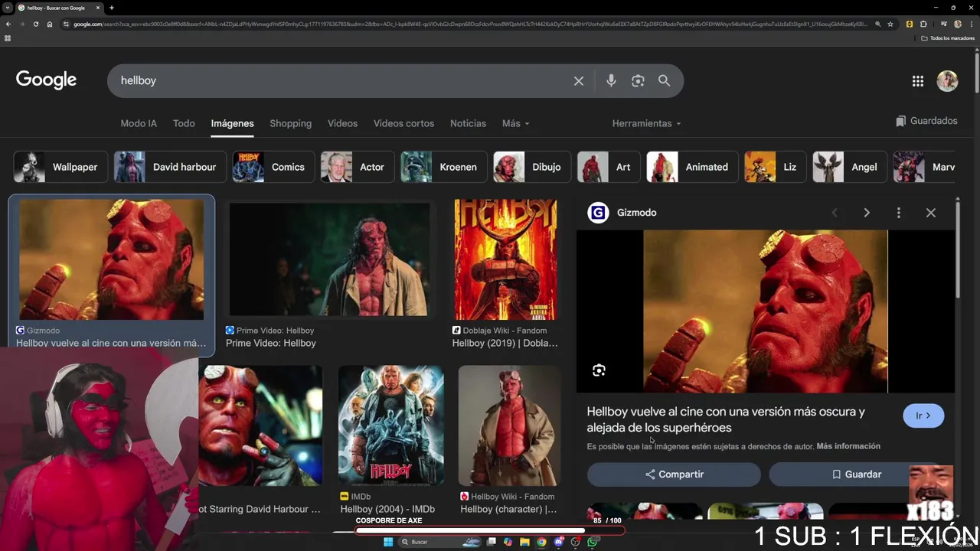Open the Google apps grid
Screen dimensions: 980x551
point(918,81)
